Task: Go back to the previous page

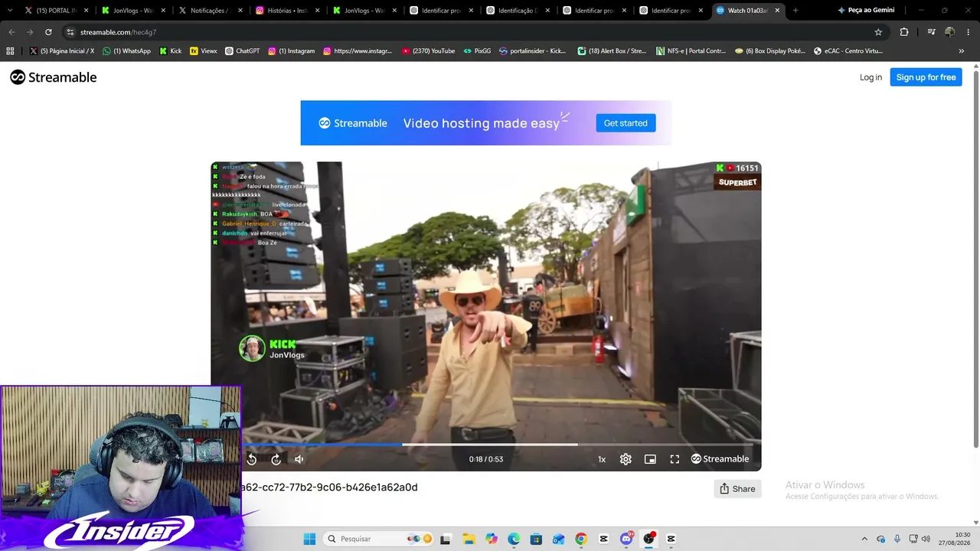Action: (x=11, y=32)
